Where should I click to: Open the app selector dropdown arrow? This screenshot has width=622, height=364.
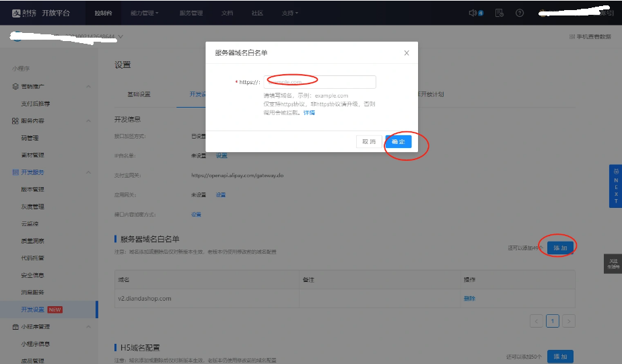120,36
